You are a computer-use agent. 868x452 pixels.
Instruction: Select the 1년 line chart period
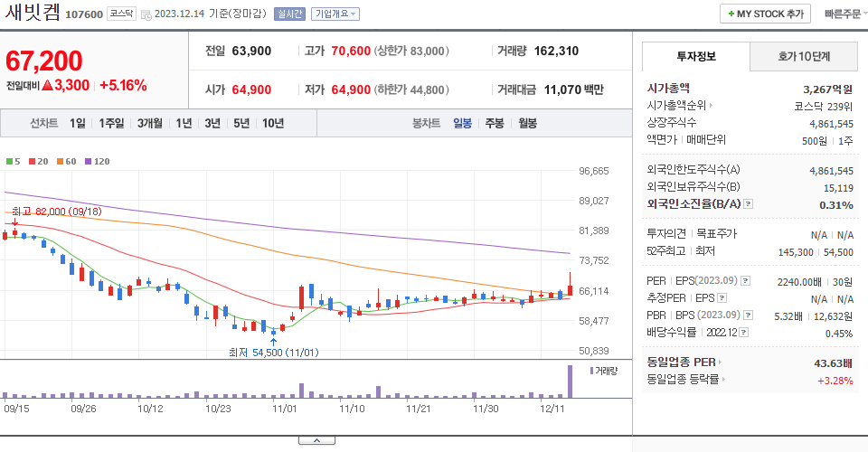pos(184,123)
